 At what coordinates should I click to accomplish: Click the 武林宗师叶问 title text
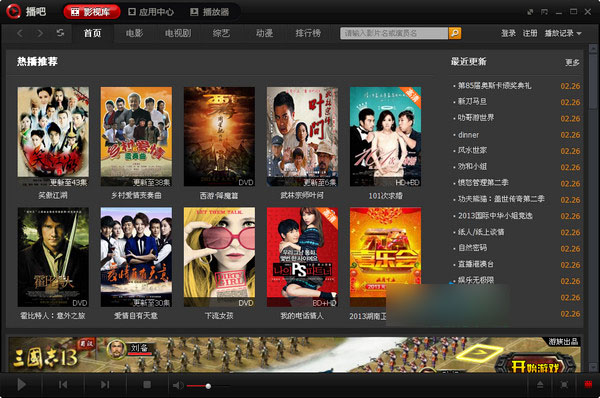pos(302,196)
